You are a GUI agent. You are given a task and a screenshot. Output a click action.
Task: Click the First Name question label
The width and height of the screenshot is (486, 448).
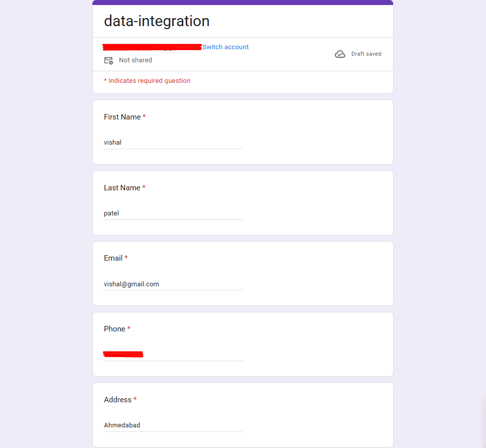tap(123, 117)
